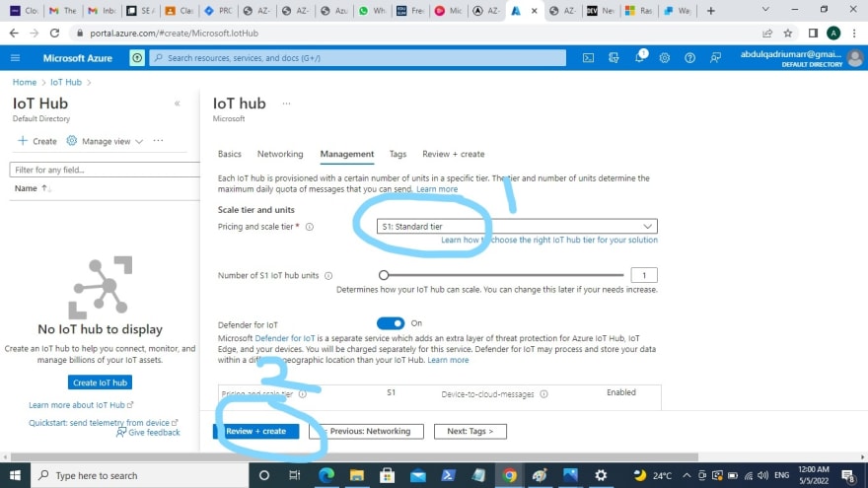This screenshot has width=868, height=488.
Task: Switch to the Networking tab
Action: click(x=280, y=154)
